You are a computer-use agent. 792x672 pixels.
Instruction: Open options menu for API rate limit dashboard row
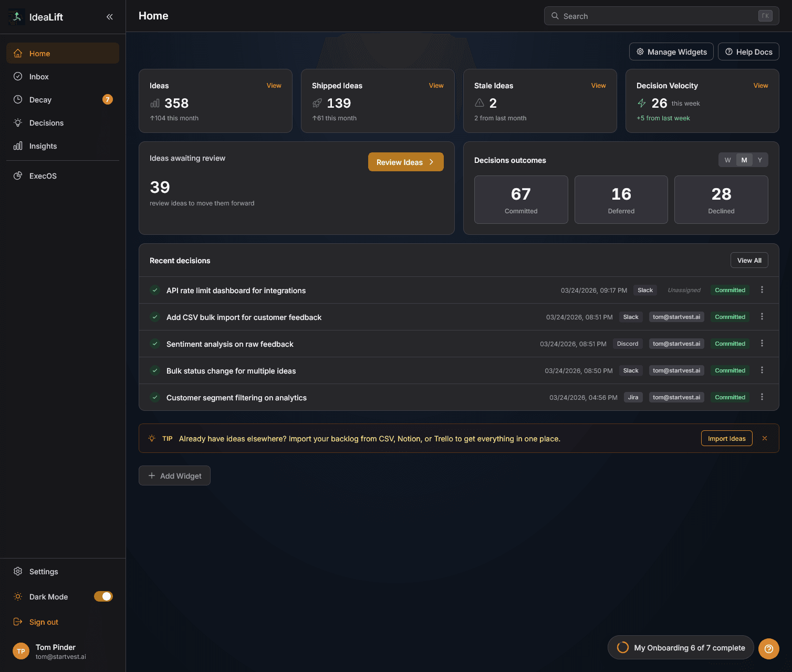pos(762,290)
